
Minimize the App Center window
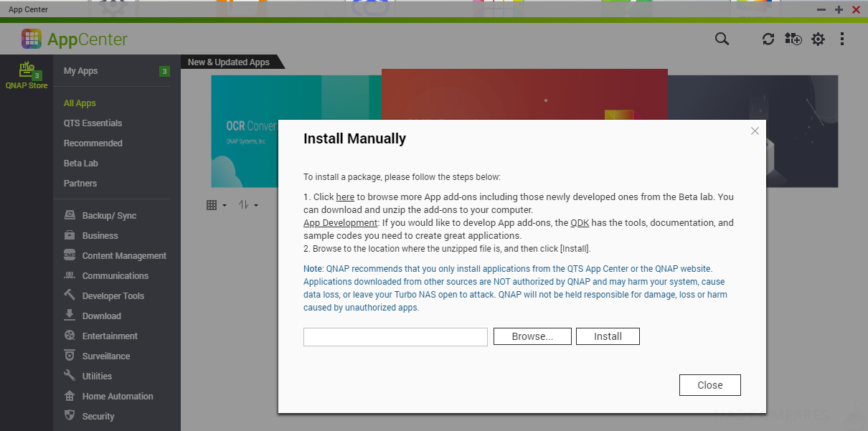click(x=821, y=10)
